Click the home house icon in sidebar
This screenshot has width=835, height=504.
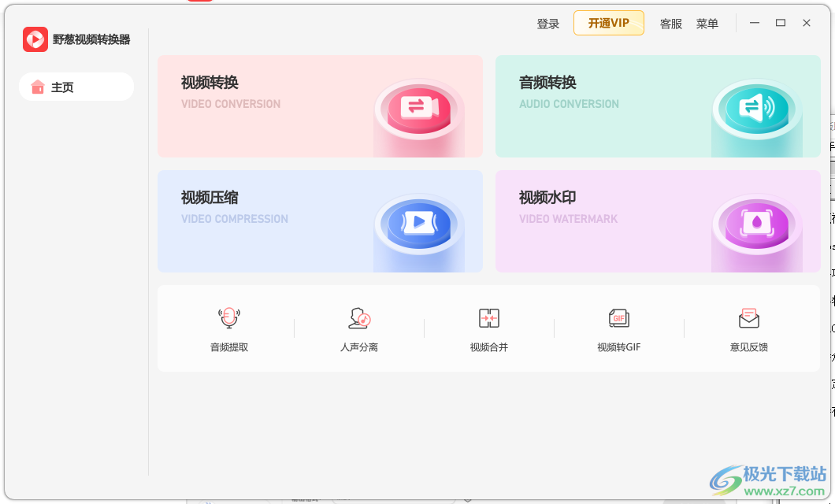click(38, 87)
